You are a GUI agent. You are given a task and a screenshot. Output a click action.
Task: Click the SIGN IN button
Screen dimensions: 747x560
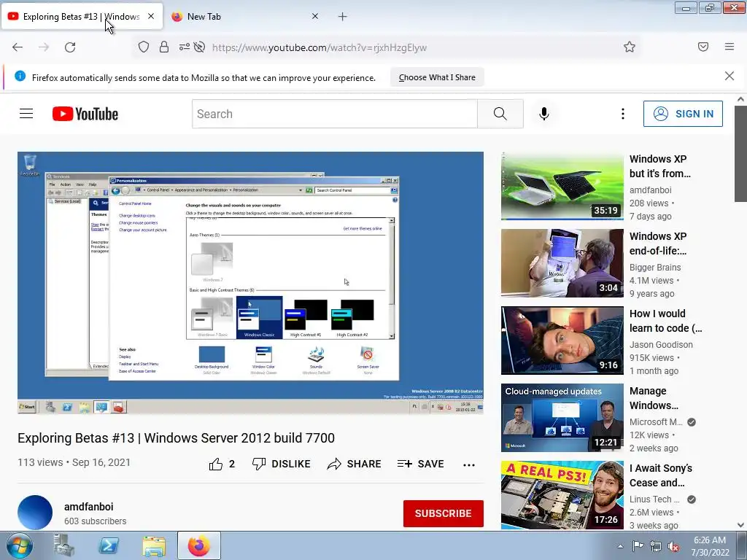[683, 114]
